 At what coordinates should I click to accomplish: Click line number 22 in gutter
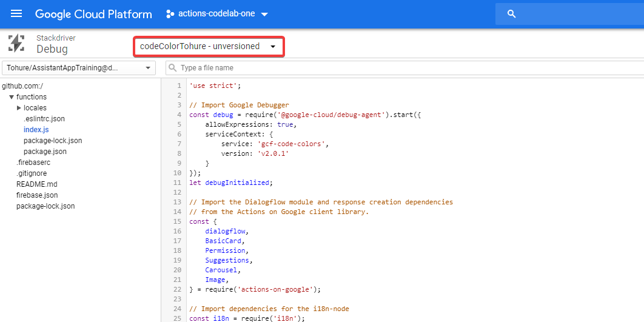[x=178, y=289]
